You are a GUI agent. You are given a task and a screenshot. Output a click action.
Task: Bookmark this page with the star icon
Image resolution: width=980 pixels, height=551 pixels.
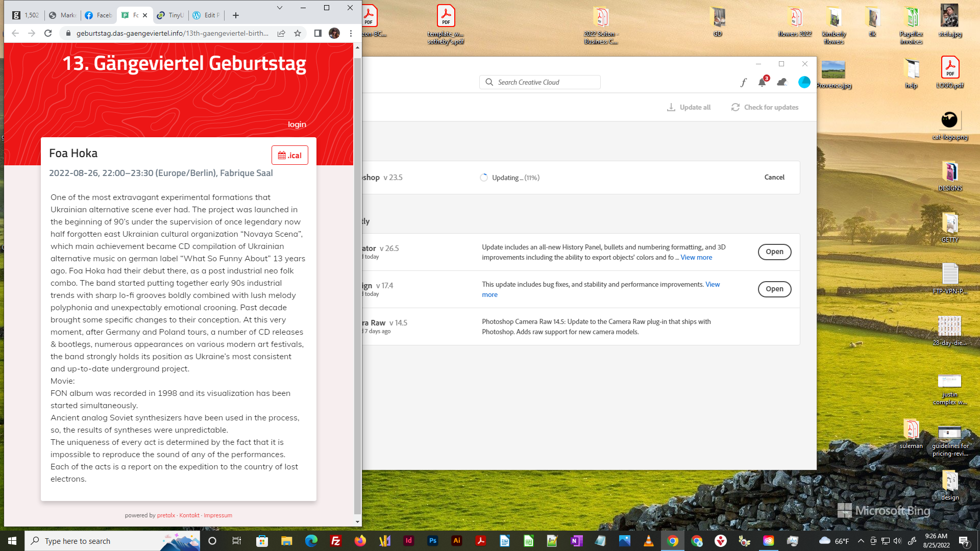pos(298,33)
